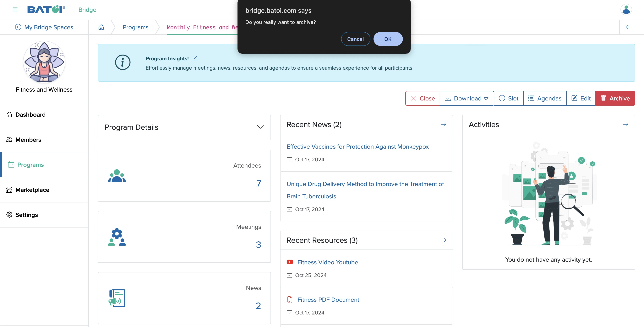The width and height of the screenshot is (644, 327).
Task: Click 'You do not have any activity yet.'
Action: tap(548, 260)
